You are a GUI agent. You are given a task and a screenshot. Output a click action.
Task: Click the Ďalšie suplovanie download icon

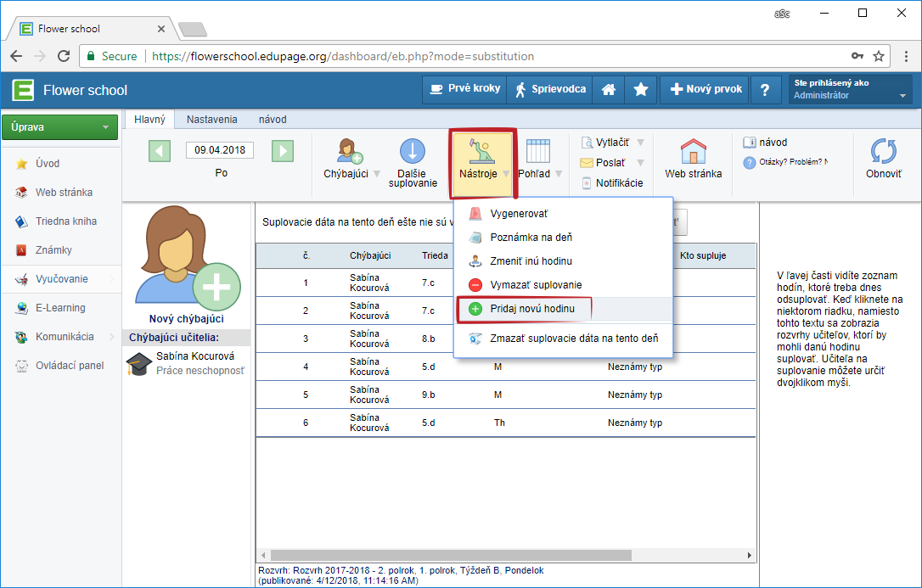413,151
